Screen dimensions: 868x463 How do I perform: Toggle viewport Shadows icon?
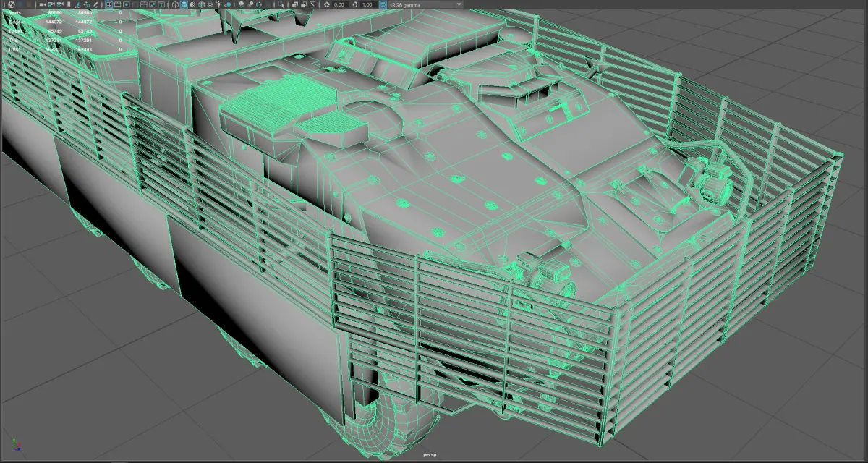tap(228, 4)
